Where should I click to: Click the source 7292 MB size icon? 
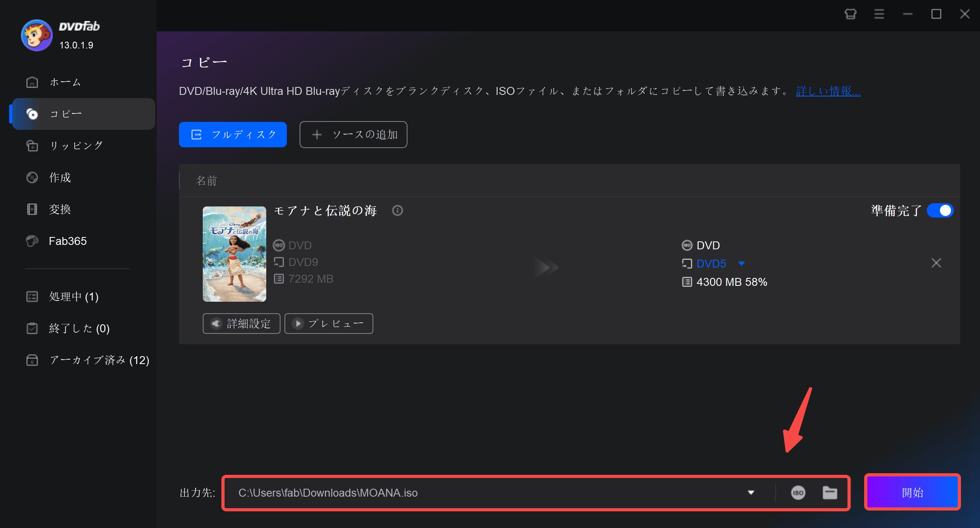[279, 279]
